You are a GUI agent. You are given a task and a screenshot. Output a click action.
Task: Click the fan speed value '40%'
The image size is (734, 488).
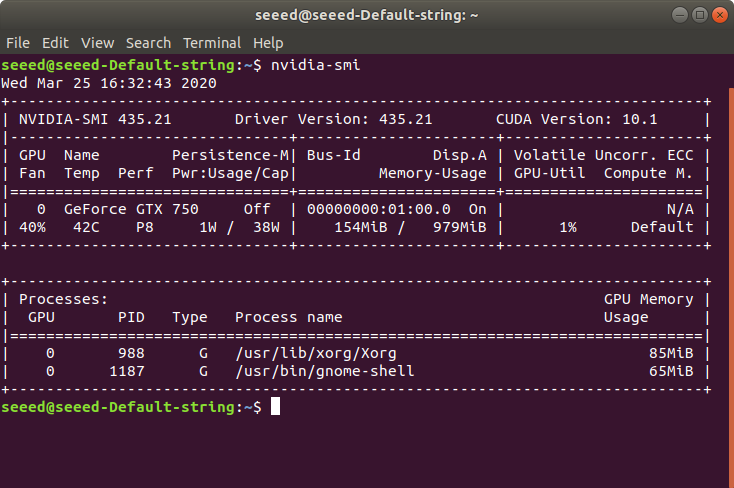pyautogui.click(x=32, y=228)
